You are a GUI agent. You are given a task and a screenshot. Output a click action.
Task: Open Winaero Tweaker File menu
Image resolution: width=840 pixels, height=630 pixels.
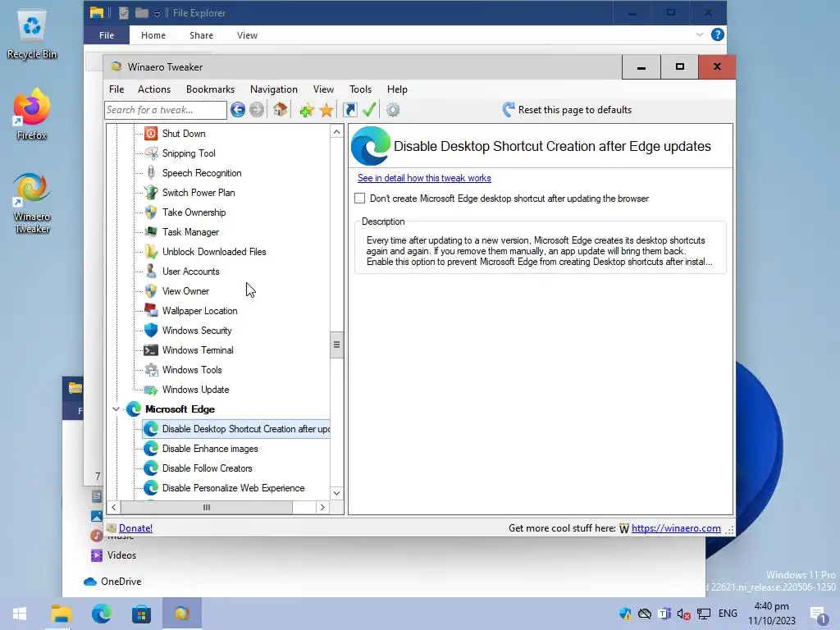116,89
